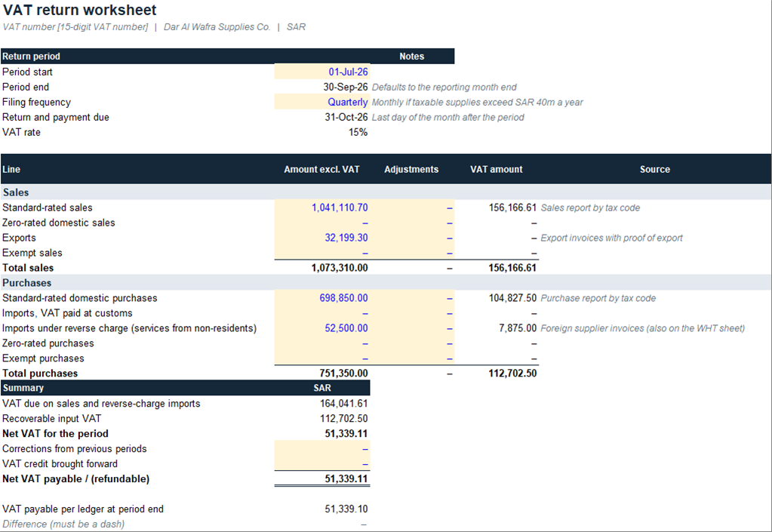This screenshot has width=772, height=532.
Task: Select the VAT due on sales and reverse-charge imports label
Action: [101, 404]
